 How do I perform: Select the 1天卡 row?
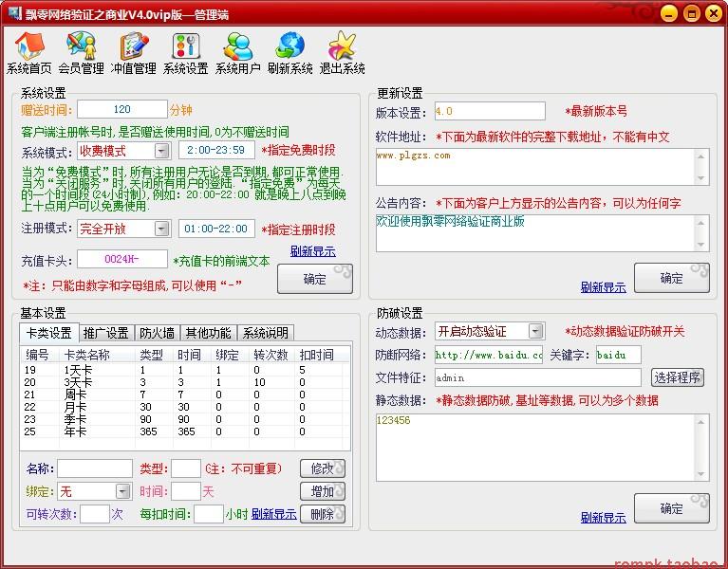tap(185, 370)
